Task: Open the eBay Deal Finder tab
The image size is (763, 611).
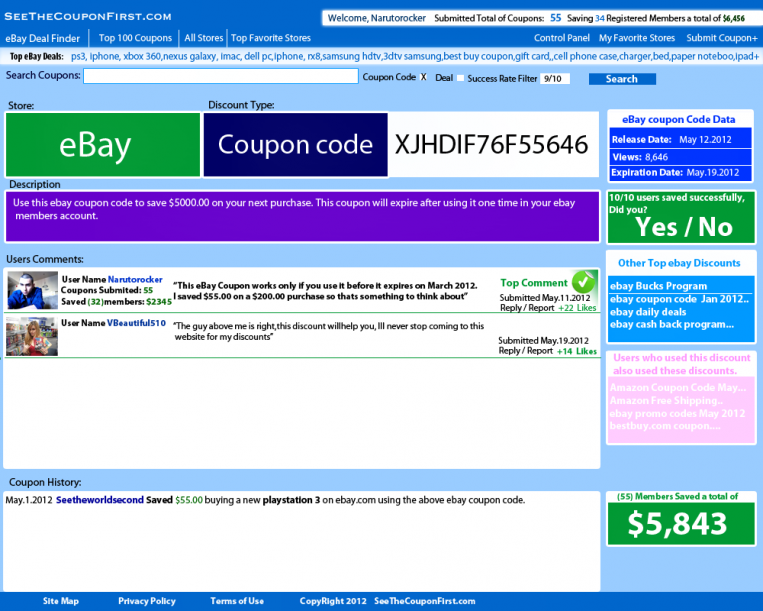Action: pos(42,38)
